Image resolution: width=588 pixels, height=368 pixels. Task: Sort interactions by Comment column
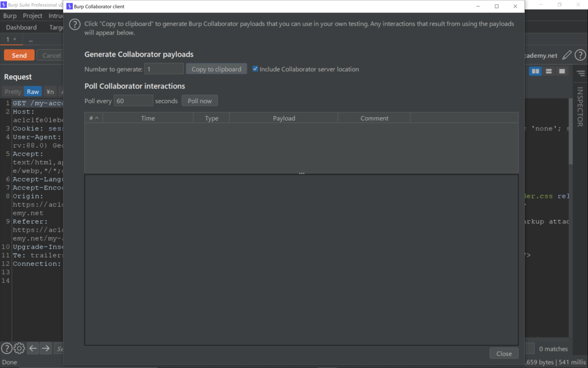coord(374,118)
